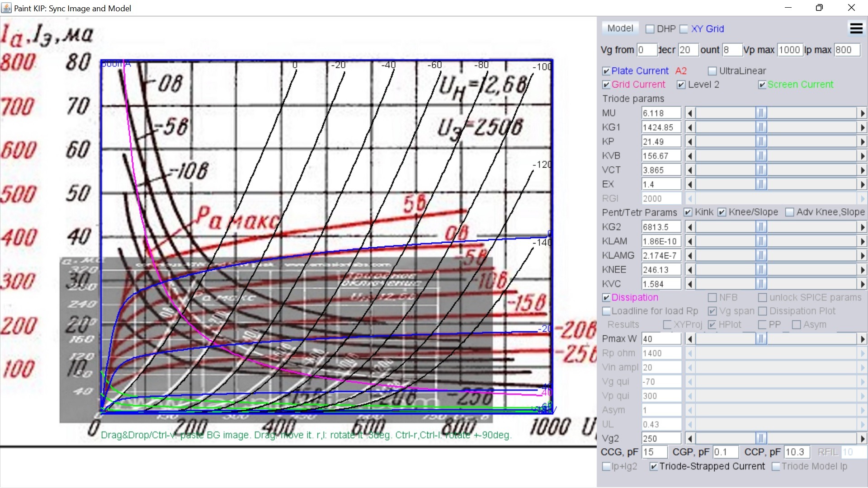Click KNEE slider right arrow

[862, 270]
